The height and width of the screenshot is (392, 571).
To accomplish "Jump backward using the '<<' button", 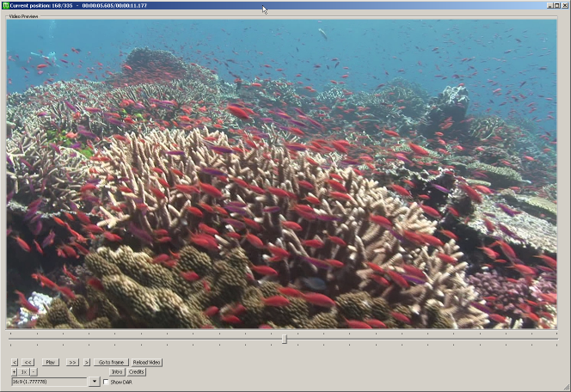I will click(28, 363).
